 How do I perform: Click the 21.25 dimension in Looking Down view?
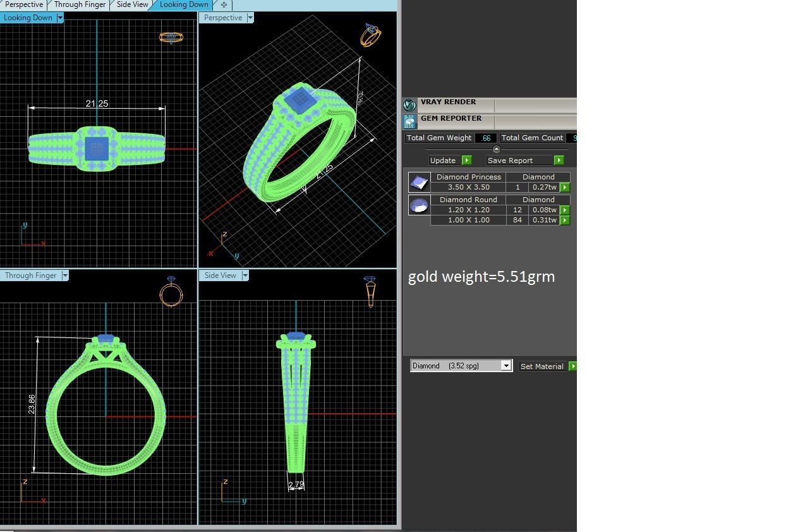(x=97, y=104)
